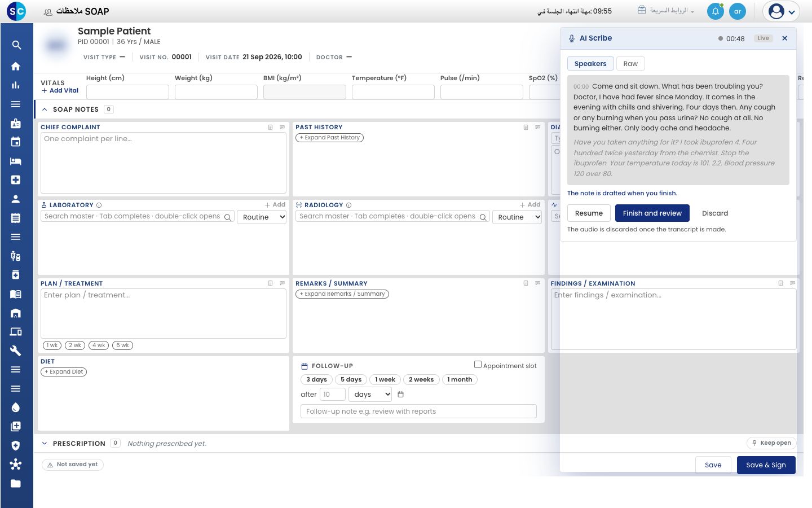
Task: Open the open-book icon in sidebar
Action: tap(16, 294)
